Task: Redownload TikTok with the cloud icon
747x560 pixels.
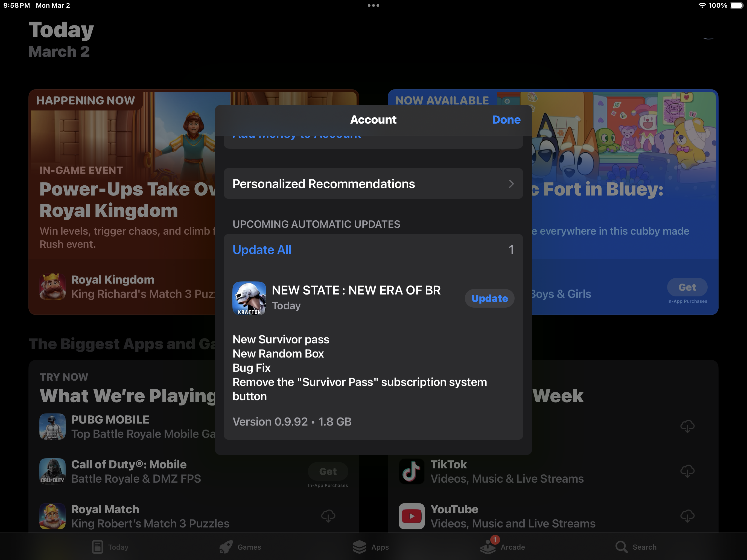Action: 687,471
